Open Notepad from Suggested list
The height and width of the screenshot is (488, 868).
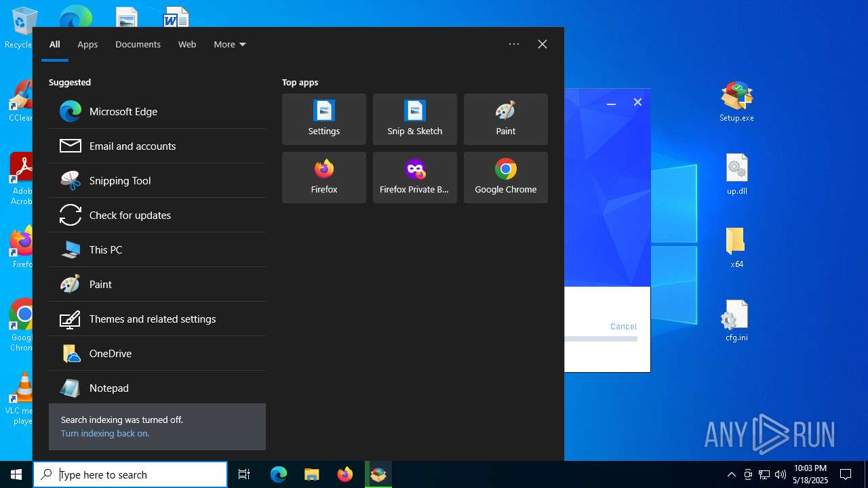click(157, 388)
